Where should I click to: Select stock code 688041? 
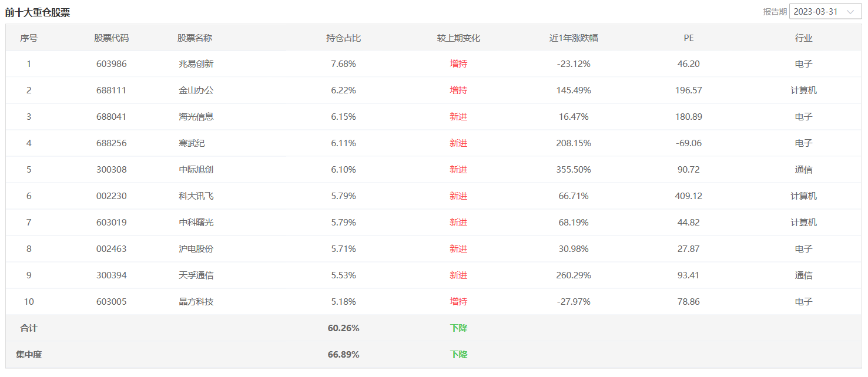(111, 117)
